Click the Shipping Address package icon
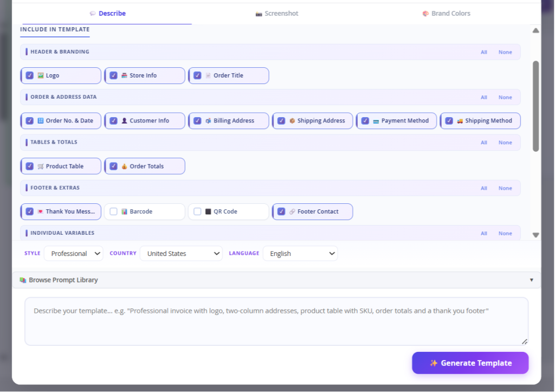Screen dimensions: 555x392 click(x=292, y=121)
